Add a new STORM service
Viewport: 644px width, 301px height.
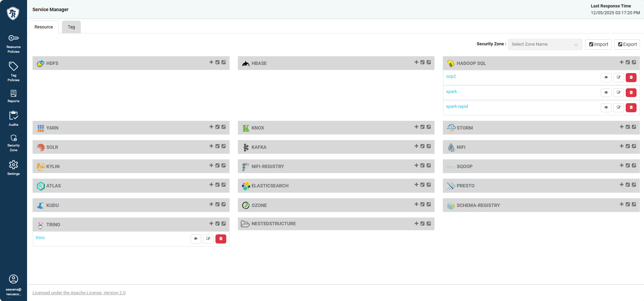point(622,127)
